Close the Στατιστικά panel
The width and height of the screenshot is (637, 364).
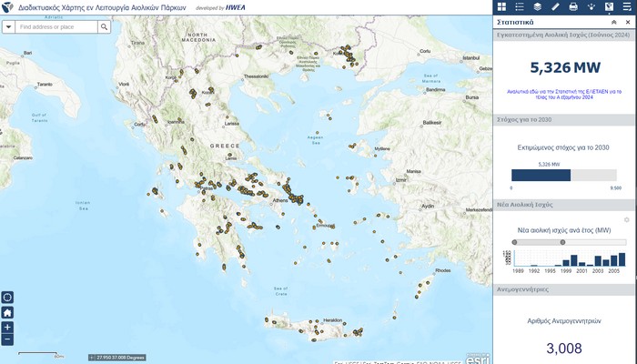point(627,22)
